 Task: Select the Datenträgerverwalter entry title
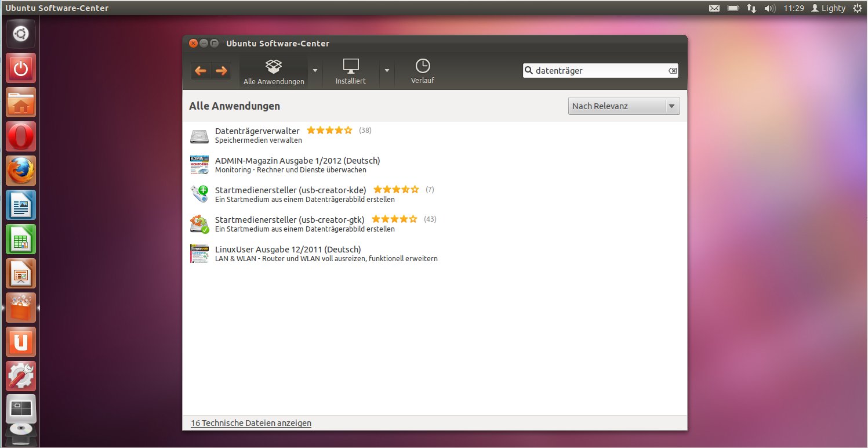257,131
